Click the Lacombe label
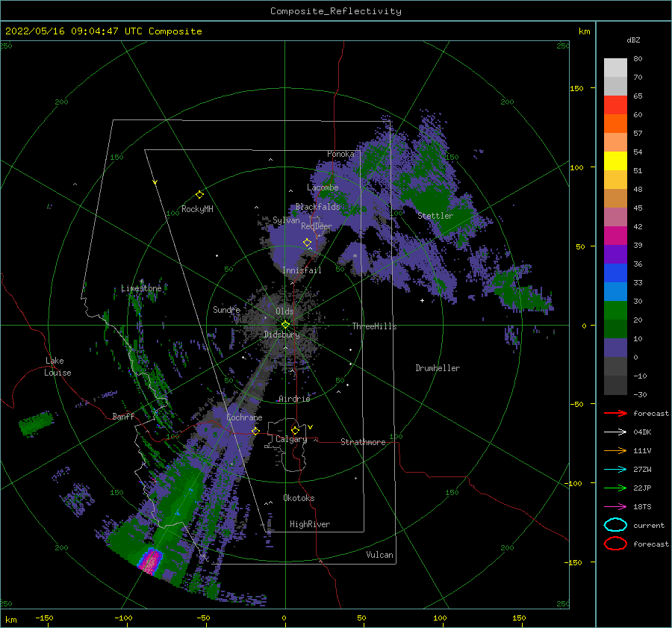The height and width of the screenshot is (628, 672). [x=323, y=187]
